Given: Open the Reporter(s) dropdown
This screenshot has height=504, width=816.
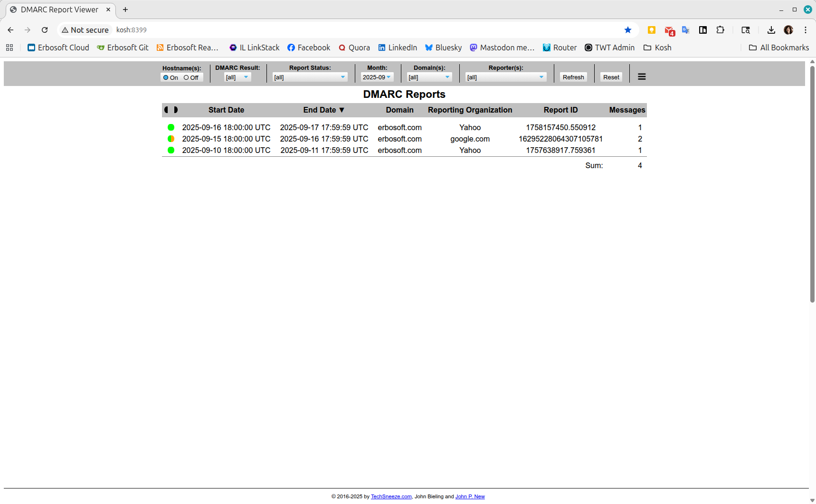Looking at the screenshot, I should pos(505,77).
